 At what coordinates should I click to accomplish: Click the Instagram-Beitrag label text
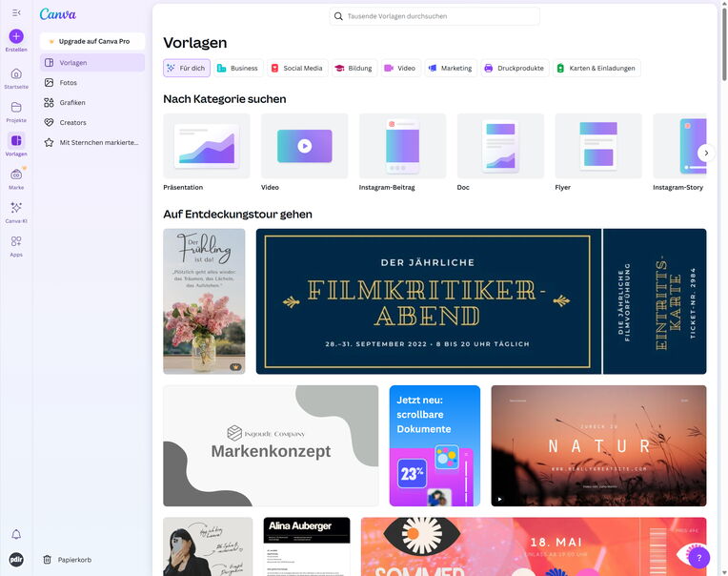(387, 187)
